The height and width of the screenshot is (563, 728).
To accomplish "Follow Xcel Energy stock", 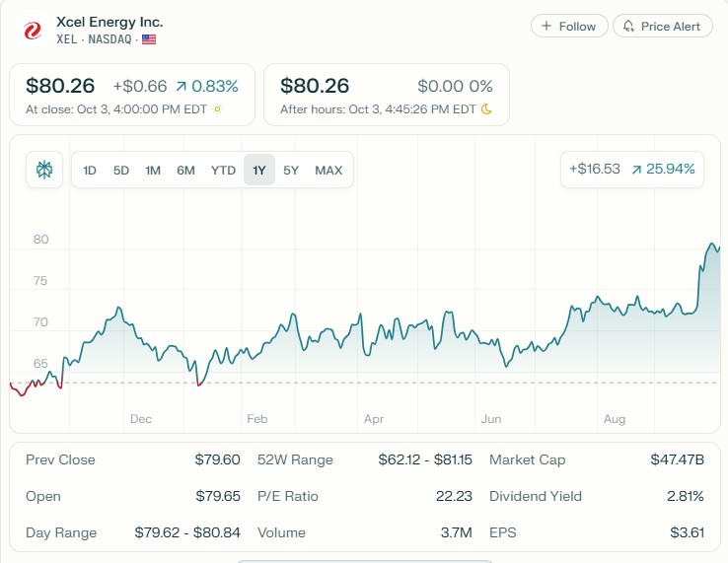I will (x=569, y=27).
